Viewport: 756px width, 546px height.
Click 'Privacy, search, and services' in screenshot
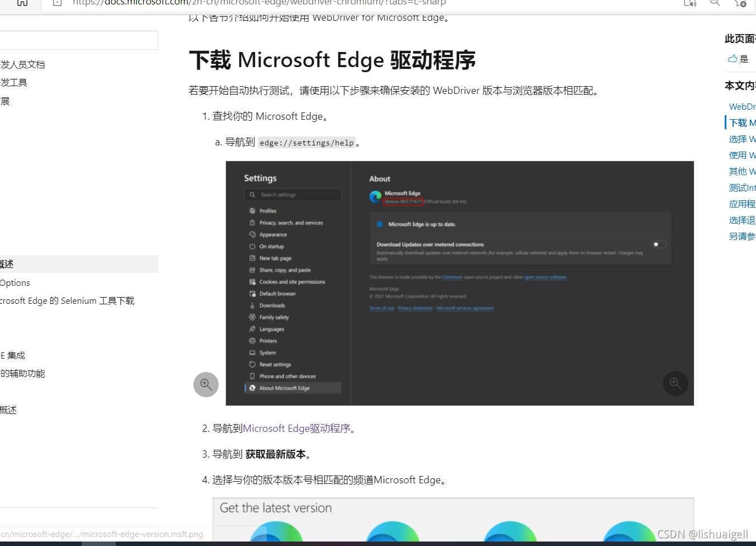[x=291, y=223]
